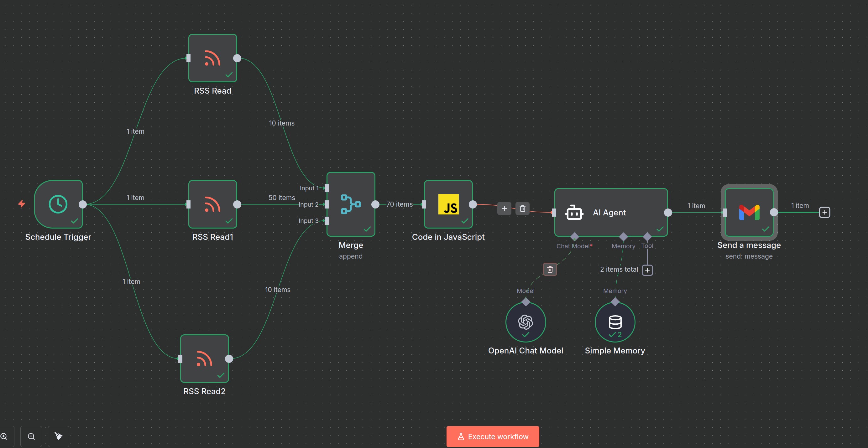The width and height of the screenshot is (868, 448).
Task: Click the 'OpenAI Chat Model' label
Action: pos(526,350)
